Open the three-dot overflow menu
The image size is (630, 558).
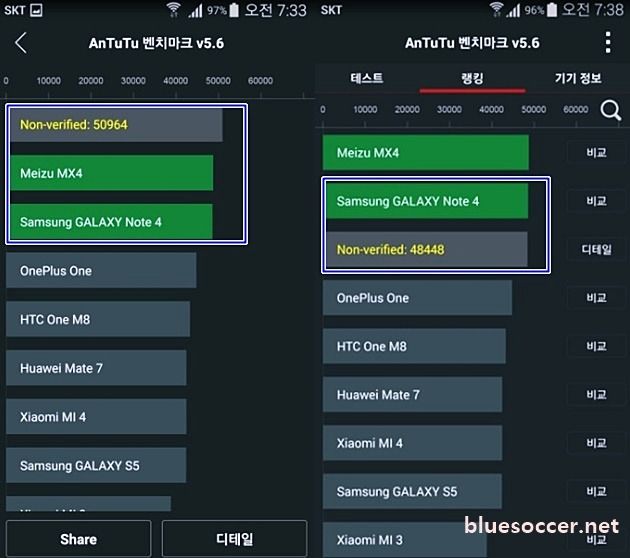pyautogui.click(x=608, y=42)
